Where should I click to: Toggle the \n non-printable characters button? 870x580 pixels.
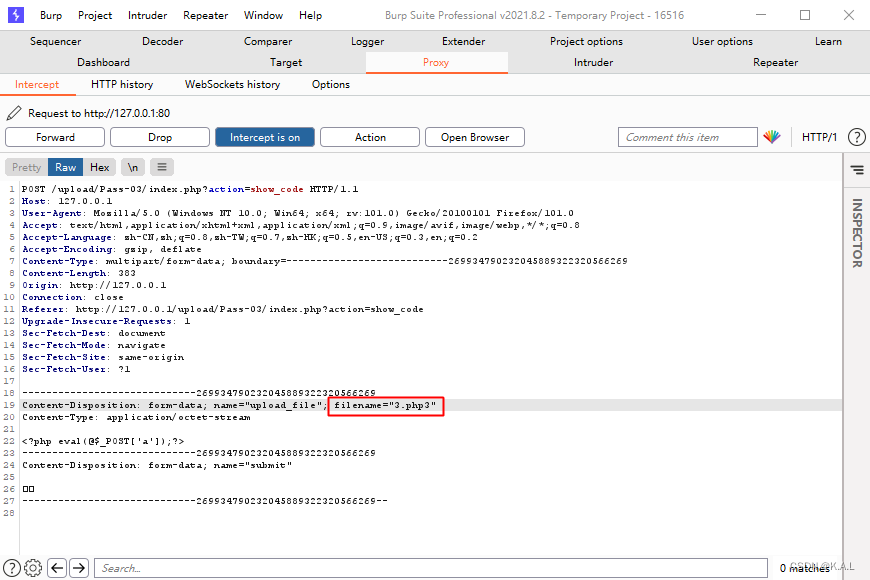(x=133, y=167)
